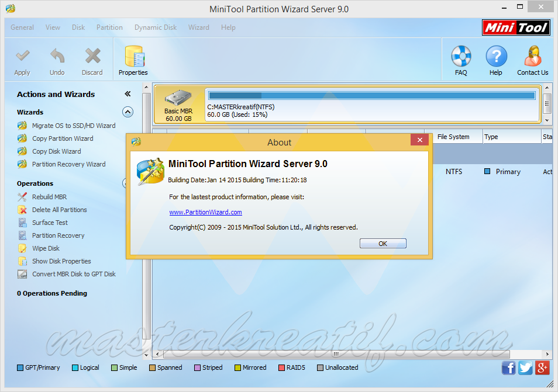The height and width of the screenshot is (392, 558).
Task: Click the Convert MBR to GPT icon
Action: point(22,274)
